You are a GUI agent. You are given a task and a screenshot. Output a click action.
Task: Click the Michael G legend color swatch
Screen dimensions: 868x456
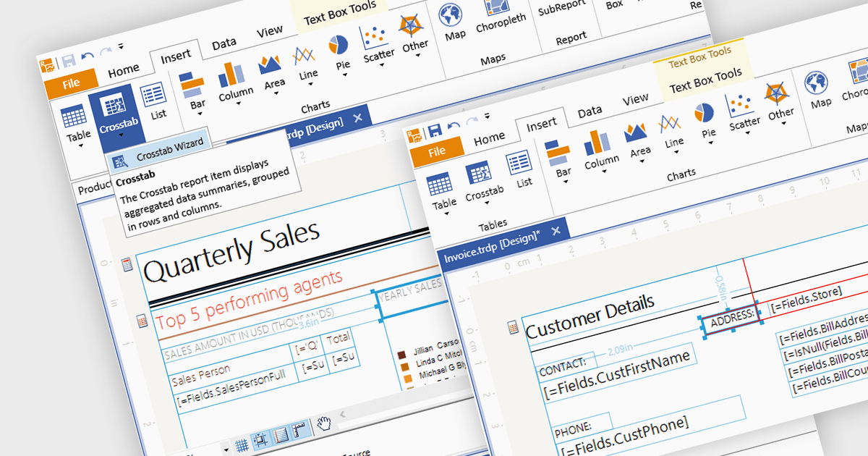click(407, 377)
